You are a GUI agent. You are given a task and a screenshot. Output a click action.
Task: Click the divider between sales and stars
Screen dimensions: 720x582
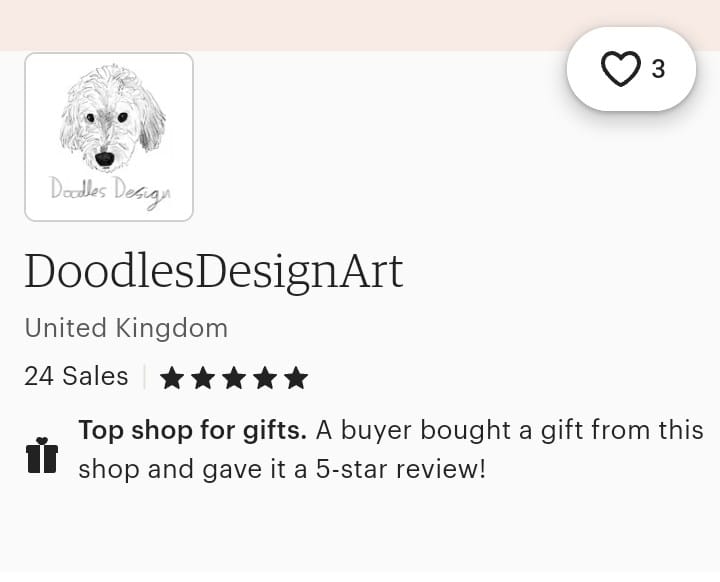[x=144, y=377]
